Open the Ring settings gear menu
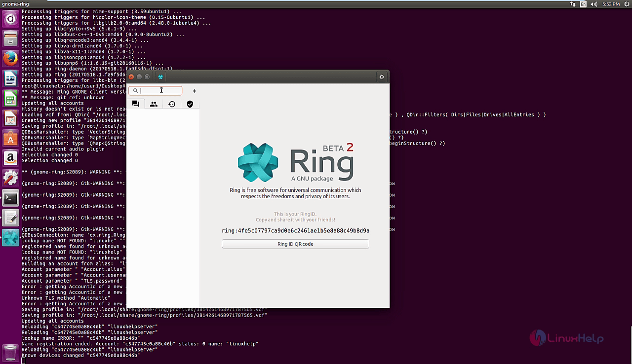Image resolution: width=632 pixels, height=364 pixels. pos(381,77)
